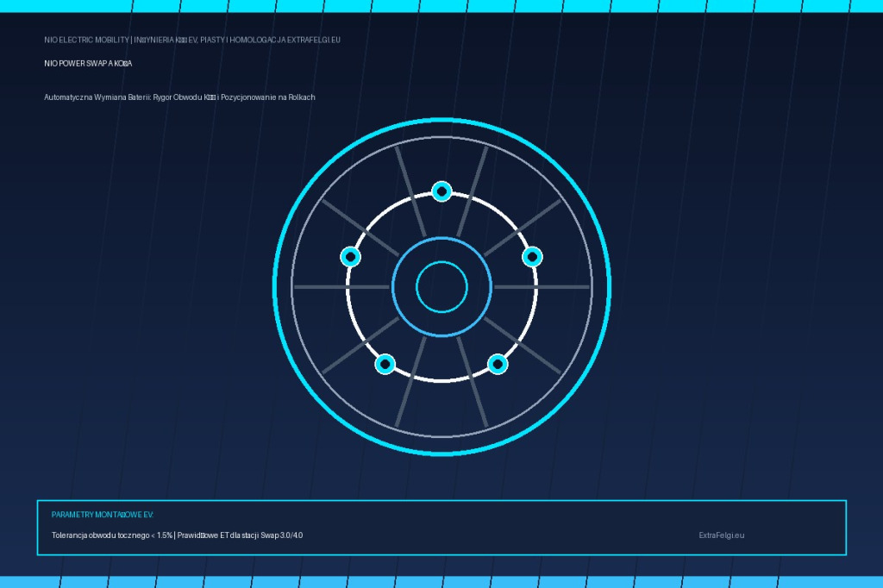The image size is (883, 588).
Task: Click the topmost bolt hole on the wheel diagram
Action: (442, 191)
